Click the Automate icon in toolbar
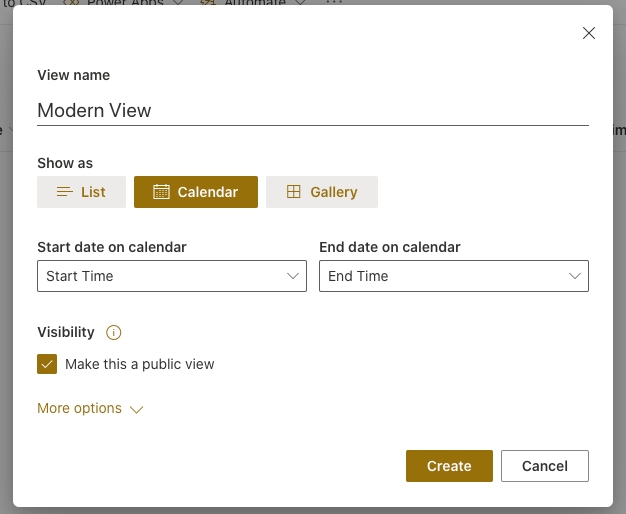This screenshot has width=626, height=514. [x=208, y=3]
